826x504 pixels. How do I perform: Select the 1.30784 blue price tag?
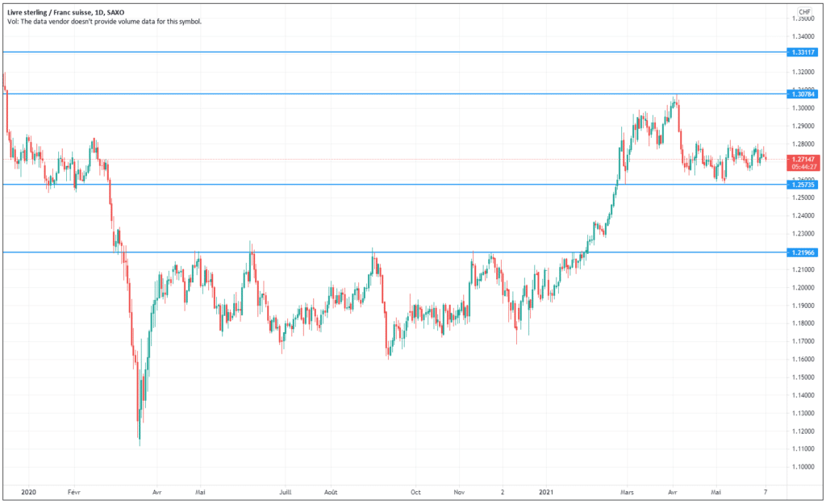(x=803, y=94)
